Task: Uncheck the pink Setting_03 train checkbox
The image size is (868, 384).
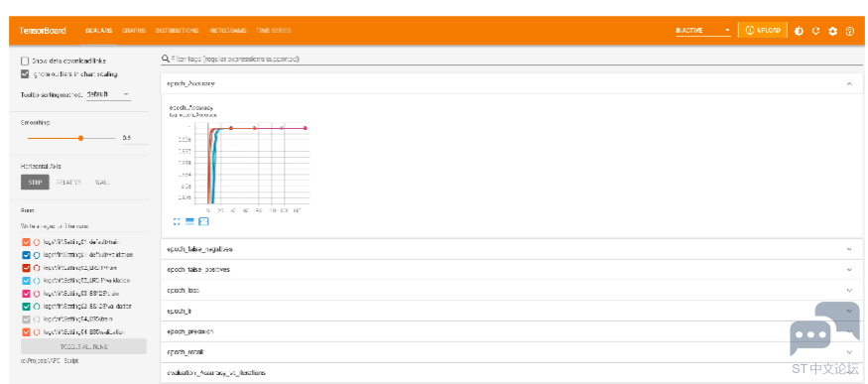Action: point(26,294)
